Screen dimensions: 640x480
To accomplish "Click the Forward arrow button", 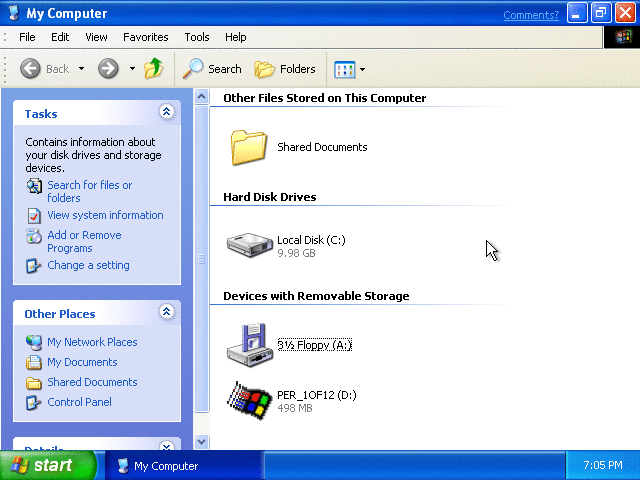I will click(x=108, y=69).
